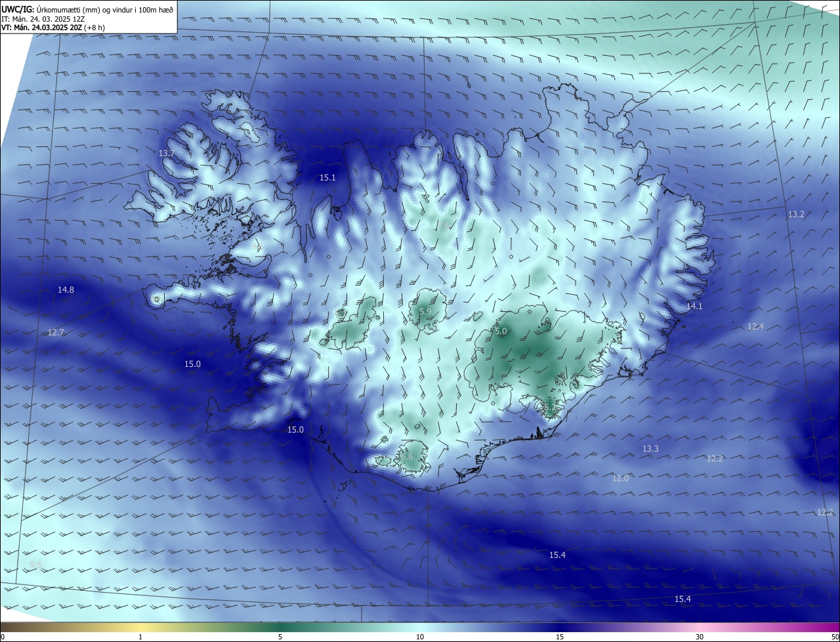This screenshot has height=642, width=840.
Task: Click the 50 tick label on the color scale
Action: 835,637
